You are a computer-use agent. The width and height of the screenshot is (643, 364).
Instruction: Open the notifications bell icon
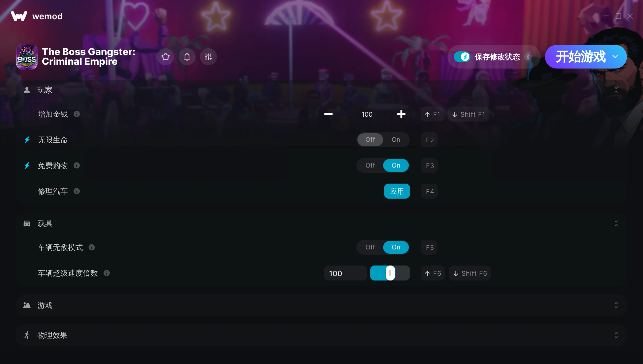click(187, 57)
